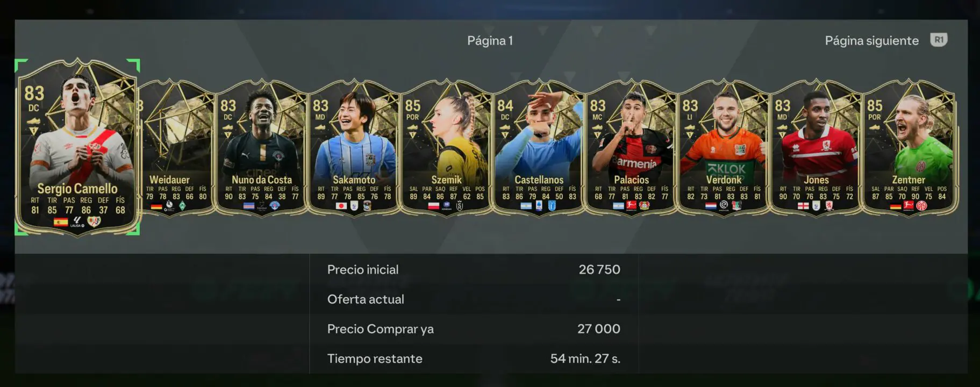Click the Página 1 label
This screenshot has height=387, width=980.
[x=490, y=41]
